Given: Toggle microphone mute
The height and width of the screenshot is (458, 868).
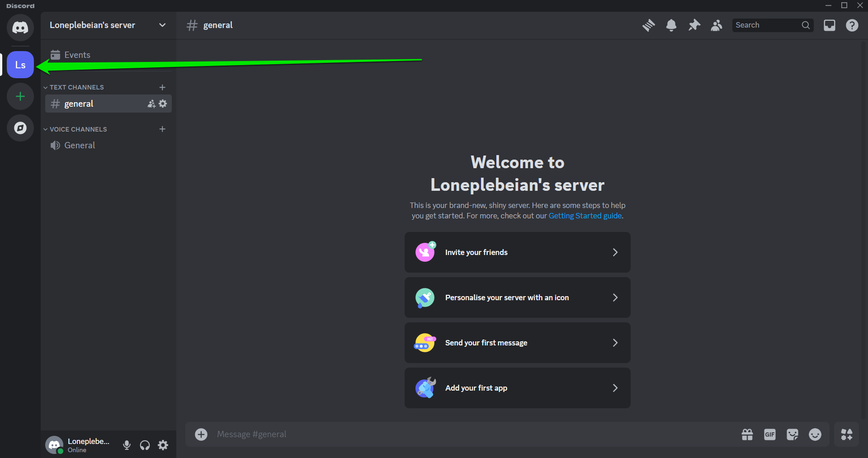Looking at the screenshot, I should [127, 445].
